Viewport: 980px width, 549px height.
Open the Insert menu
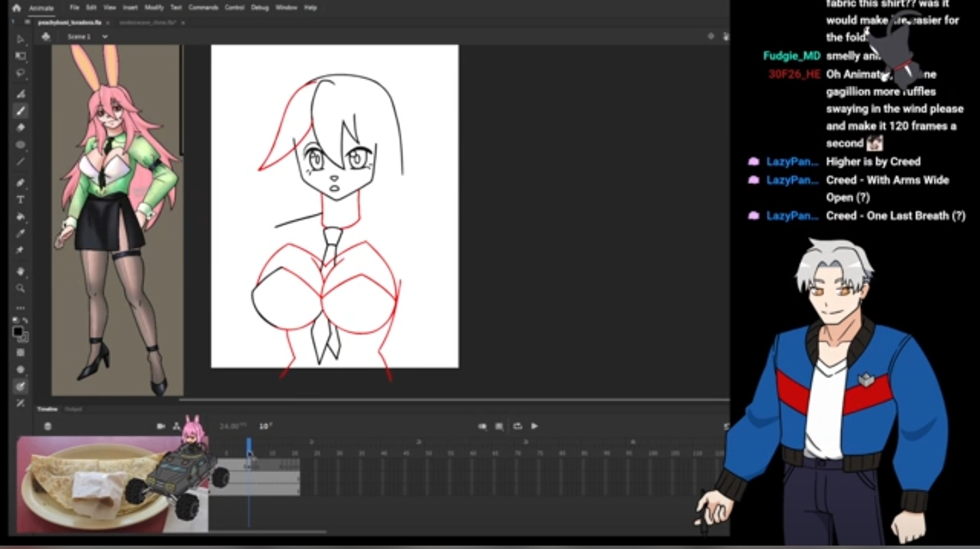(x=130, y=8)
